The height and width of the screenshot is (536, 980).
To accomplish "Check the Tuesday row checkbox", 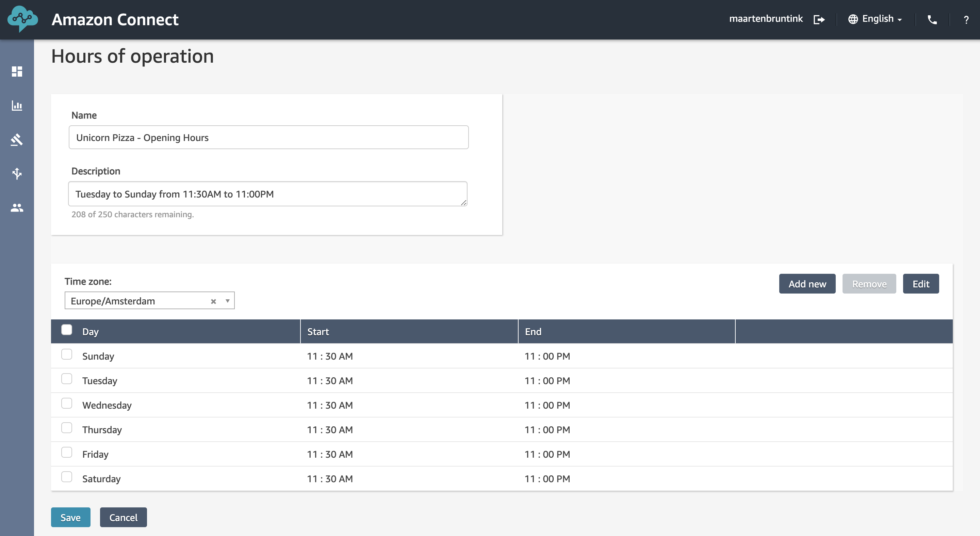I will tap(67, 379).
